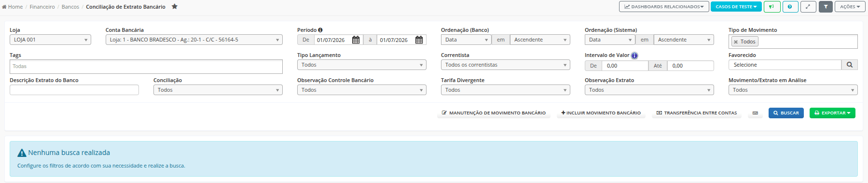Open Ordenação (Sistema) Ascendente dropdown
Image resolution: width=868 pixels, height=183 pixels.
click(x=684, y=40)
